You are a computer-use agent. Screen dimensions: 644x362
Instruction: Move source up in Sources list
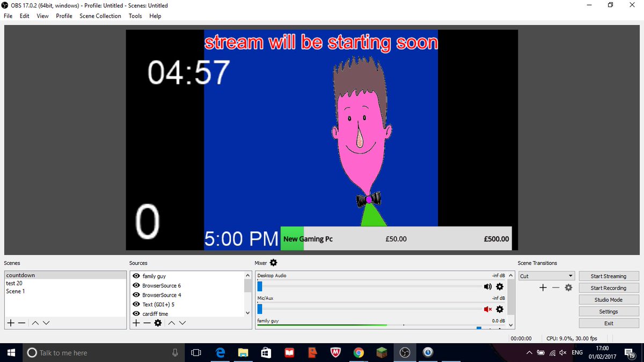click(172, 323)
